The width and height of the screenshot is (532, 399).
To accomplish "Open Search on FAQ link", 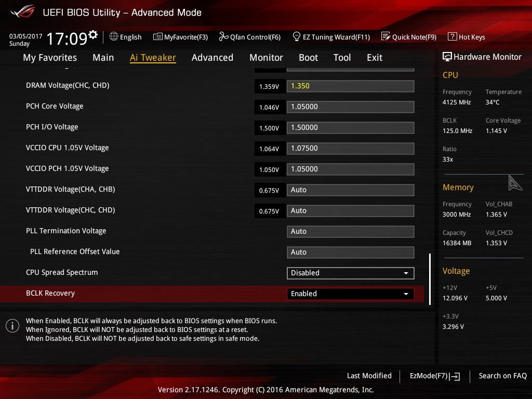I will (502, 376).
